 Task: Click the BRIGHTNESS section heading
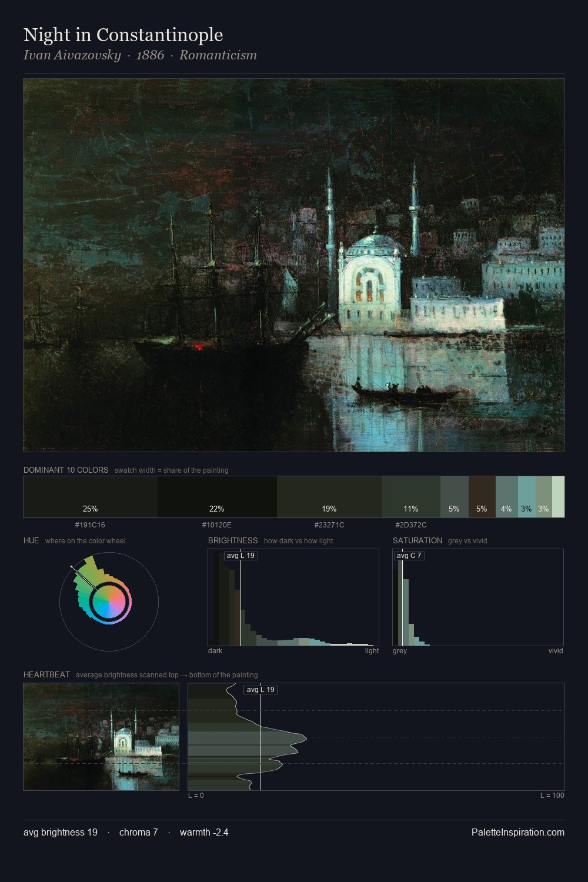(233, 541)
